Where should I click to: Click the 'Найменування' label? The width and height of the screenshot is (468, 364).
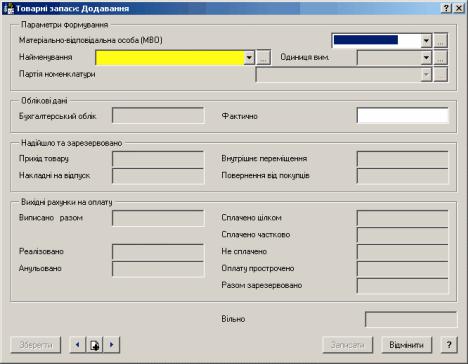[x=46, y=57]
